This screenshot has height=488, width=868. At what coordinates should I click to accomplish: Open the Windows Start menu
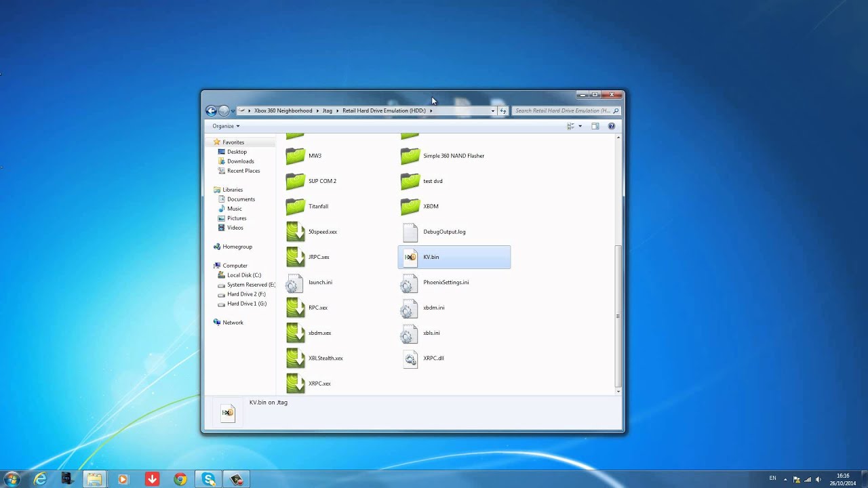[12, 479]
